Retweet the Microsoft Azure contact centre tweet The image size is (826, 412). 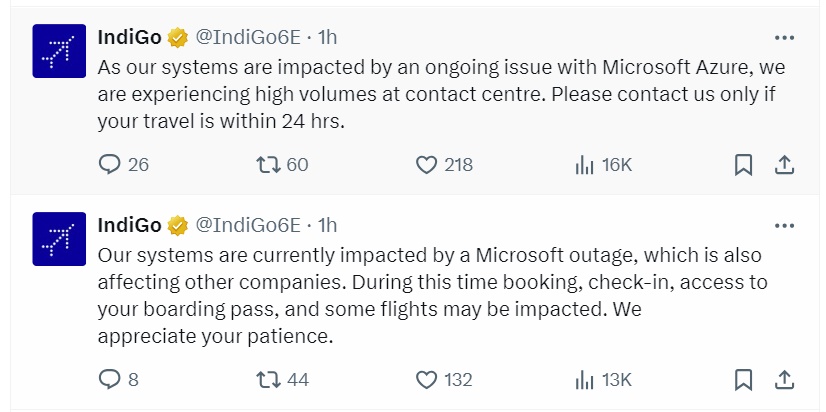(x=267, y=165)
